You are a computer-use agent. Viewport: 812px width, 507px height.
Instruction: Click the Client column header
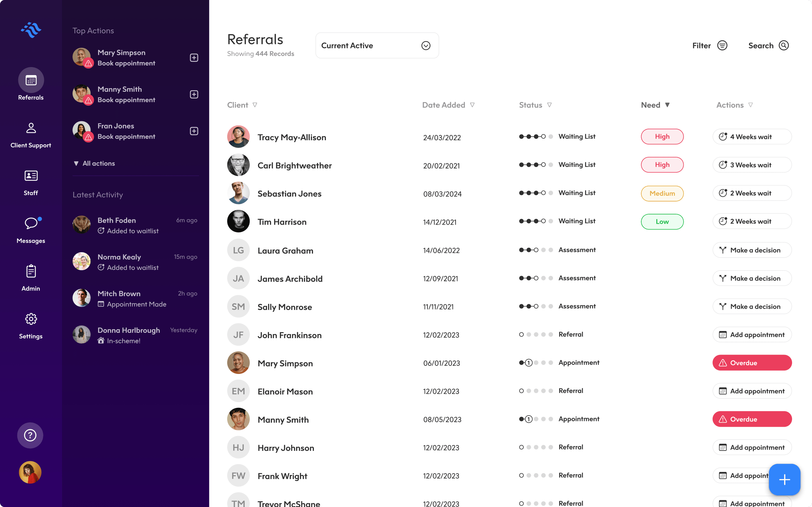point(238,105)
